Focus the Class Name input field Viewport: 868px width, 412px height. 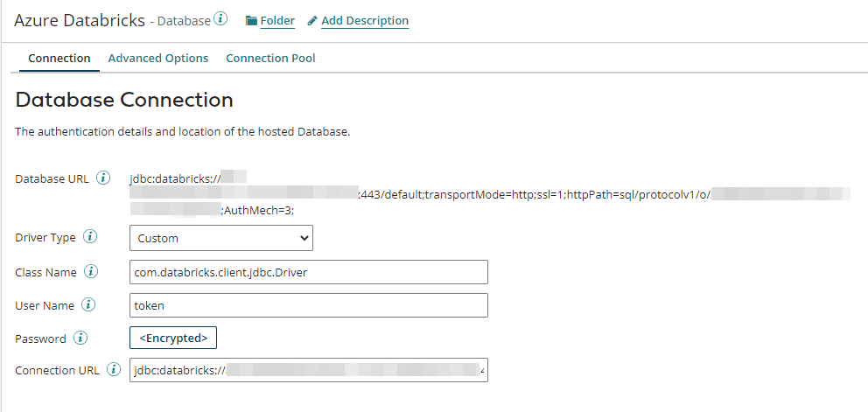(308, 272)
